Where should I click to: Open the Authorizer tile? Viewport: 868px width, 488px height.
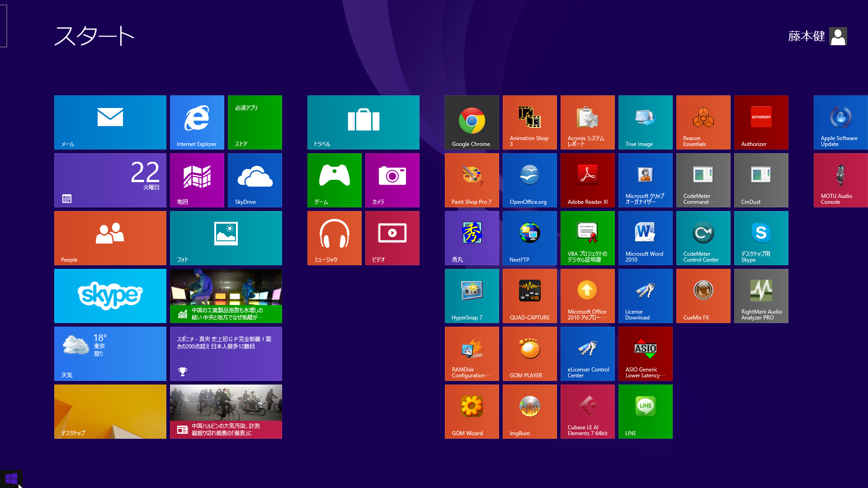click(761, 122)
